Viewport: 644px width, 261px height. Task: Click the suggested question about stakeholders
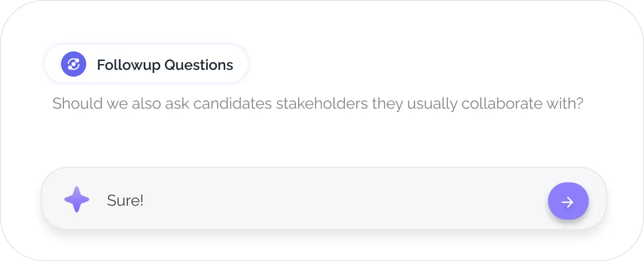317,104
